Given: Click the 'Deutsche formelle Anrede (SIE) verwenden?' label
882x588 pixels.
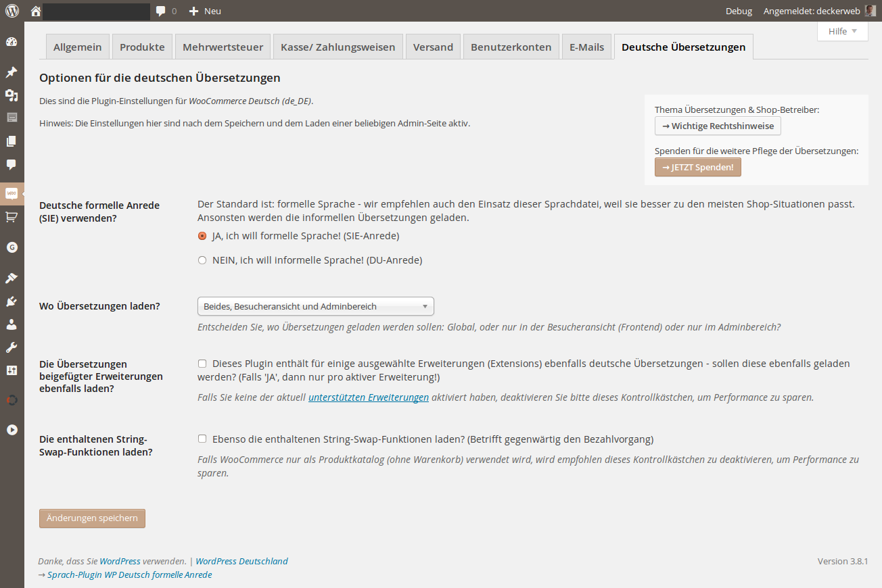Looking at the screenshot, I should click(99, 212).
